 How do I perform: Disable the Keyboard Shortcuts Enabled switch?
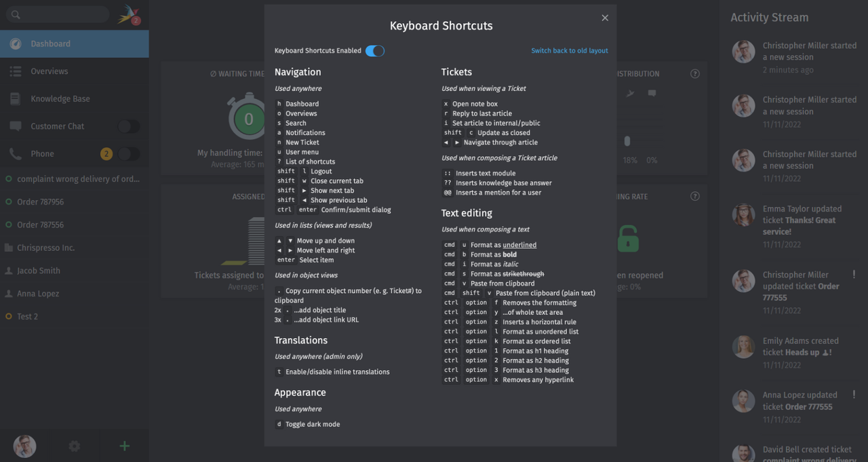point(374,50)
